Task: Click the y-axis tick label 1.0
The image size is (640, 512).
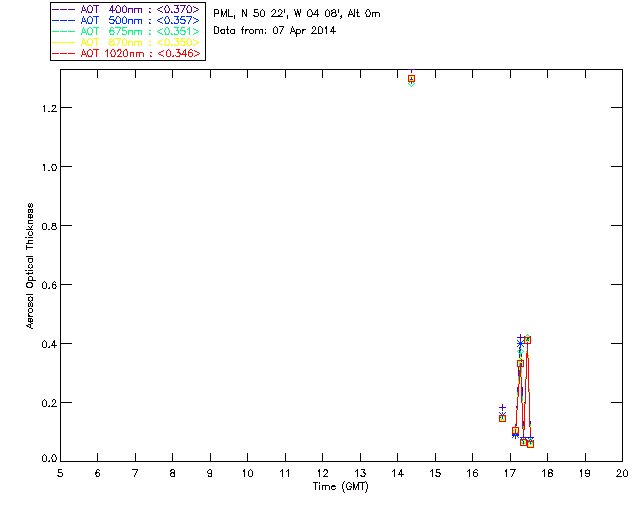Action: pos(49,167)
